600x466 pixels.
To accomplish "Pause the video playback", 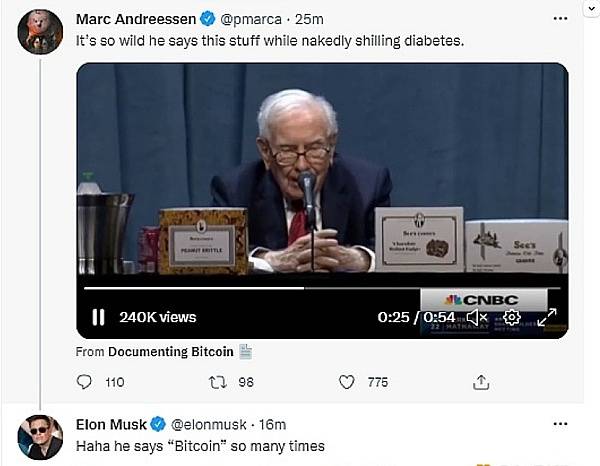I will pos(98,317).
